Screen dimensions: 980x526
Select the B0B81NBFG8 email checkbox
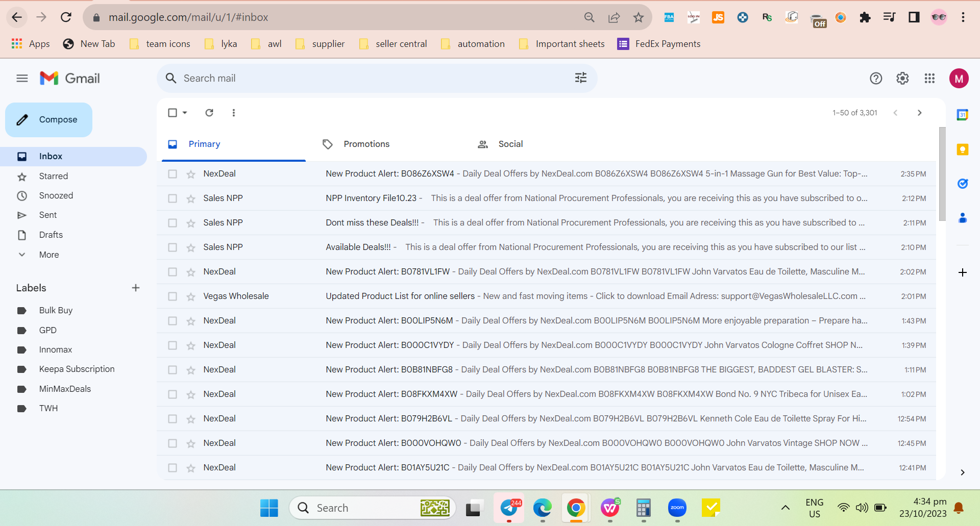(173, 370)
